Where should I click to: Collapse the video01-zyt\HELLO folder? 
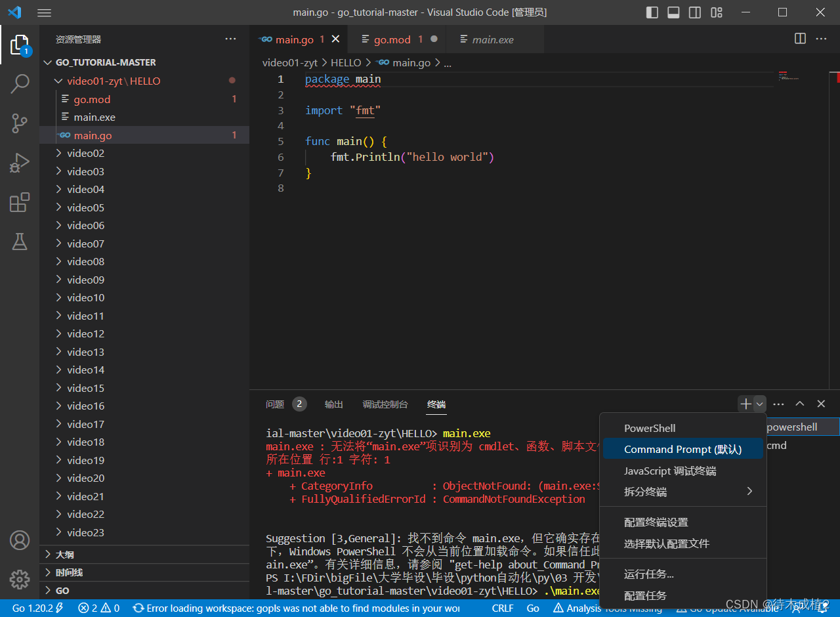[x=144, y=81]
